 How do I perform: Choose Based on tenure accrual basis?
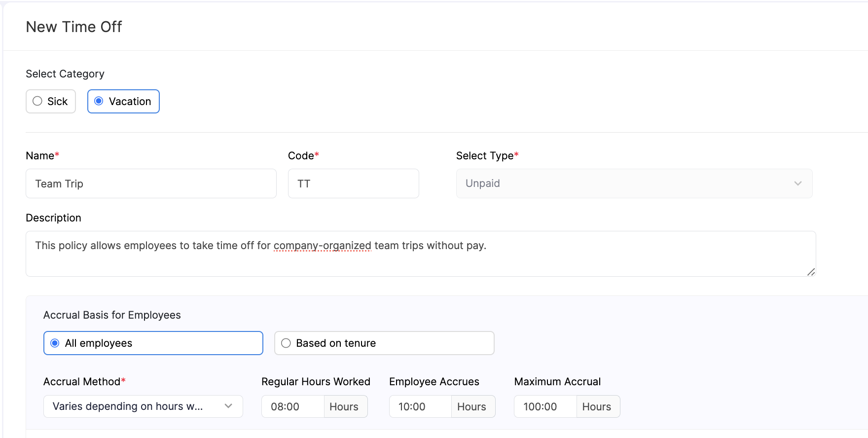(286, 343)
